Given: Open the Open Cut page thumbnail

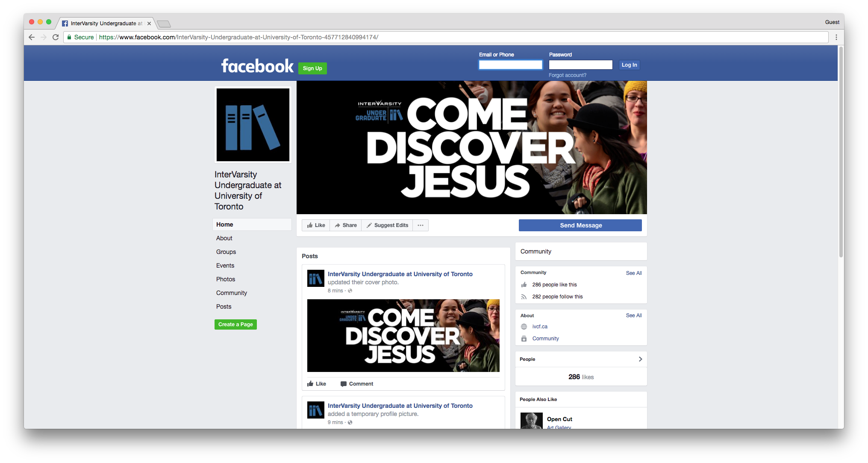Looking at the screenshot, I should 532,421.
